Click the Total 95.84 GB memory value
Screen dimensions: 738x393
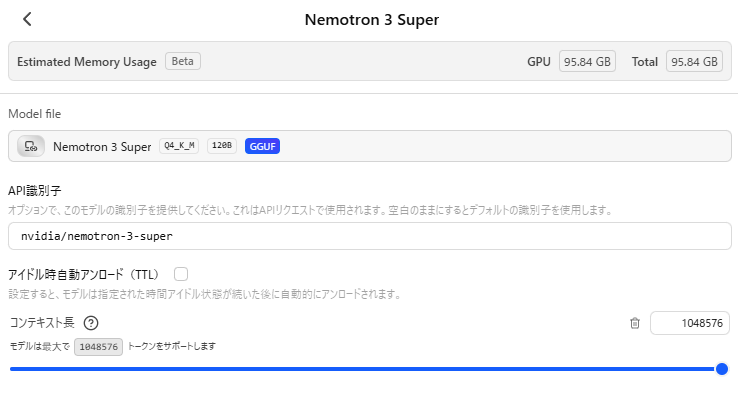(x=694, y=62)
